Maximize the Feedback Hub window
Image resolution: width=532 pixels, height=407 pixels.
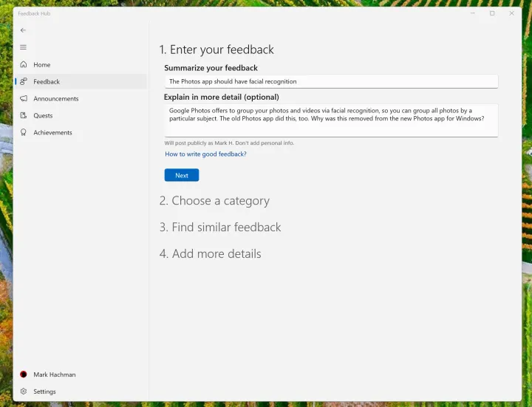[x=492, y=13]
